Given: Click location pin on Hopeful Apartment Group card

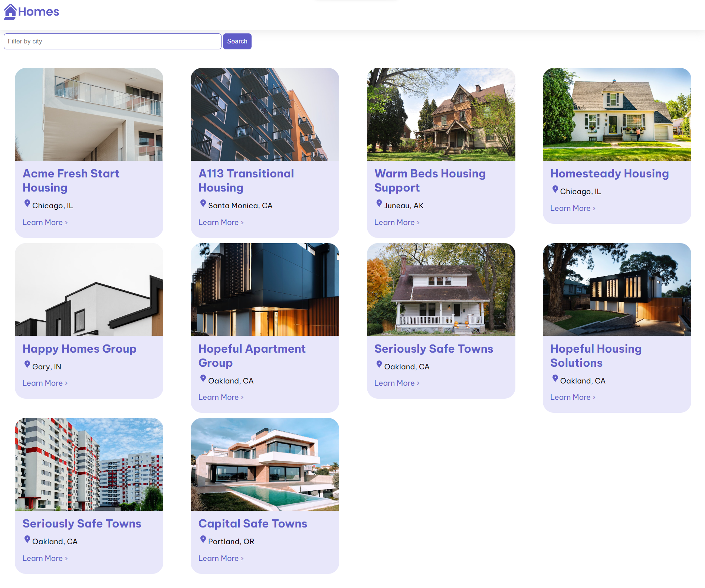Looking at the screenshot, I should point(203,378).
